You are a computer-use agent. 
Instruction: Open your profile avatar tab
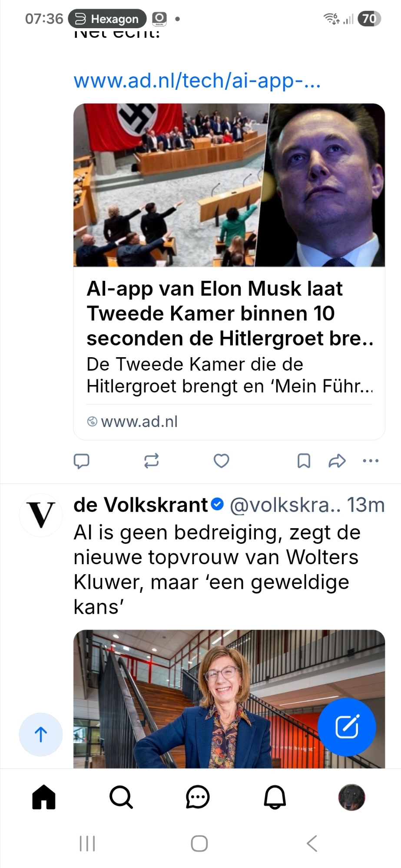coord(351,797)
